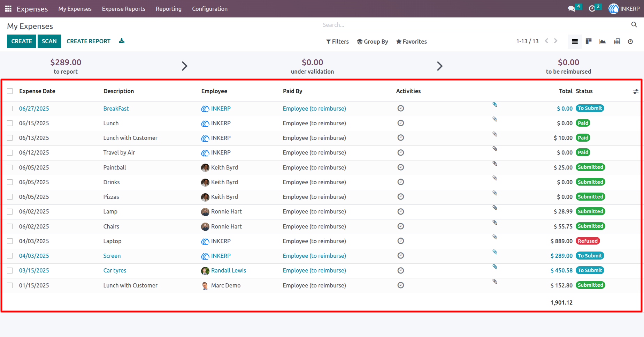Go to previous page arrow
The image size is (644, 337).
pyautogui.click(x=546, y=41)
